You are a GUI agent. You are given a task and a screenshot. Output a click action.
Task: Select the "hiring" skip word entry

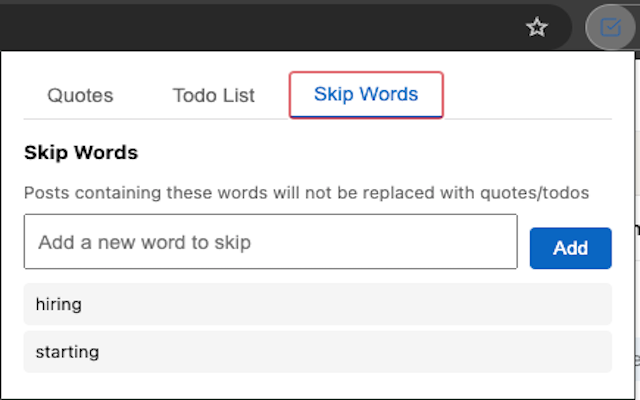318,304
